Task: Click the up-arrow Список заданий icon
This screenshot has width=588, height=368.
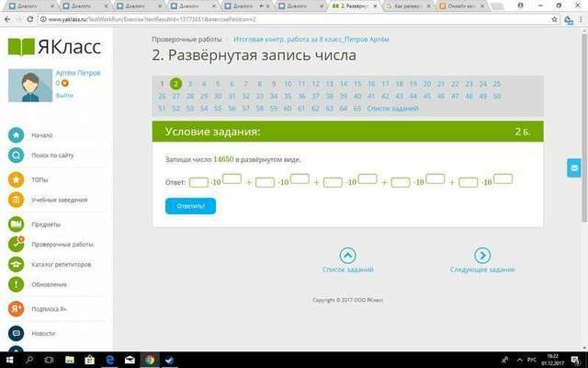Action: point(347,256)
